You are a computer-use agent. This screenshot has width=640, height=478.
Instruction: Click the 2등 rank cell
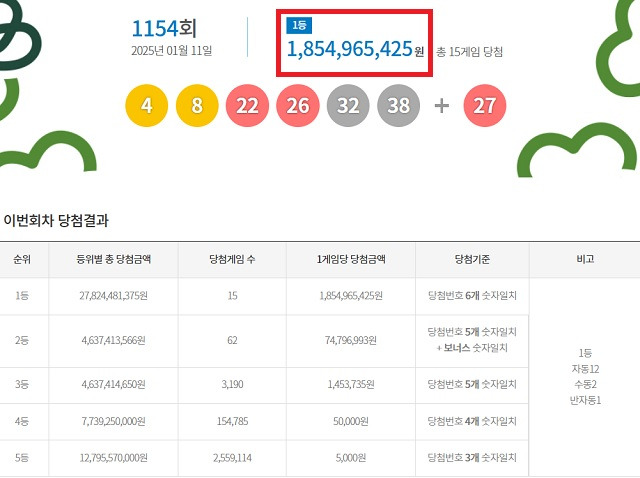[x=22, y=340]
